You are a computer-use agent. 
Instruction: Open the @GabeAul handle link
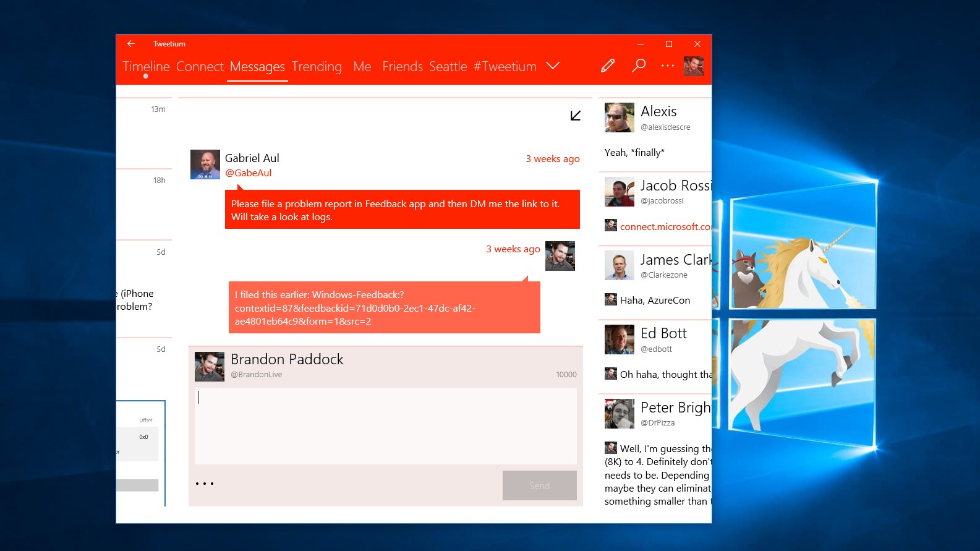248,173
